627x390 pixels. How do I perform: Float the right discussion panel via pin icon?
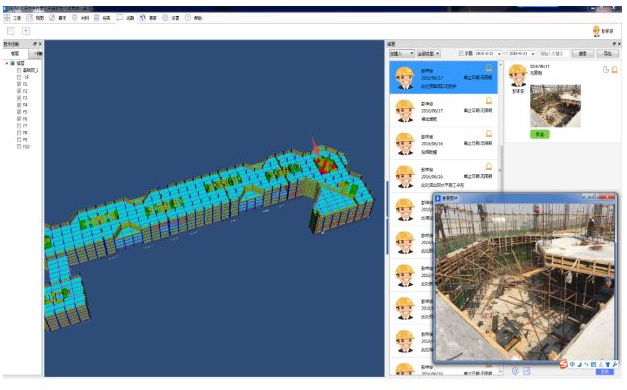coord(614,44)
